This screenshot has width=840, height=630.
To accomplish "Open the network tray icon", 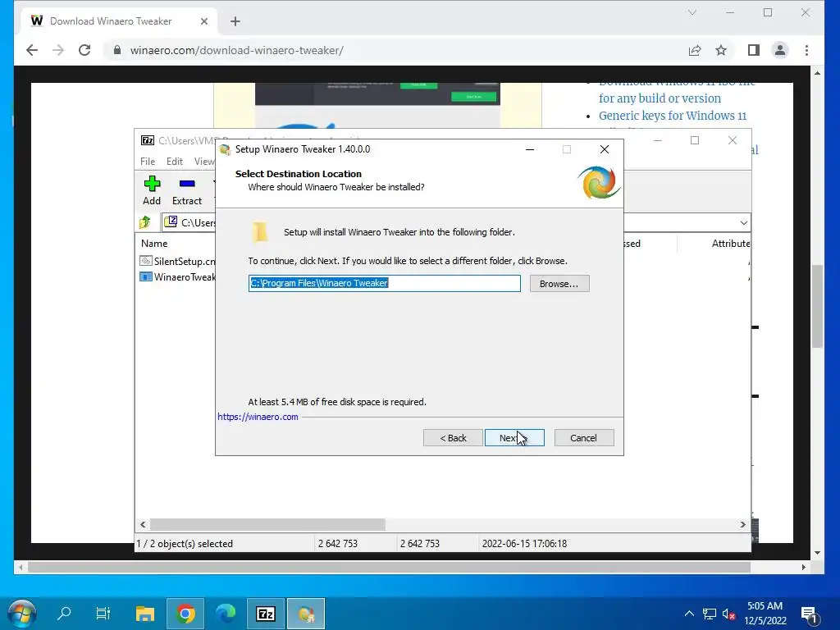I will (710, 614).
